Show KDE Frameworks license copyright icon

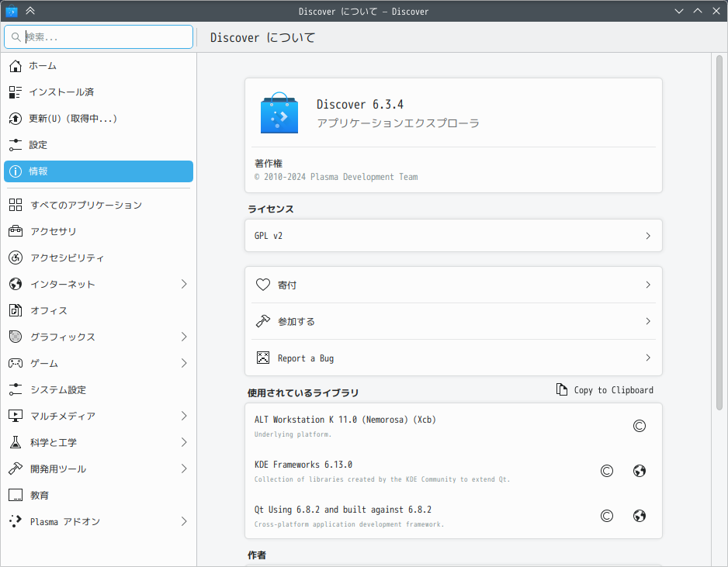click(x=607, y=471)
